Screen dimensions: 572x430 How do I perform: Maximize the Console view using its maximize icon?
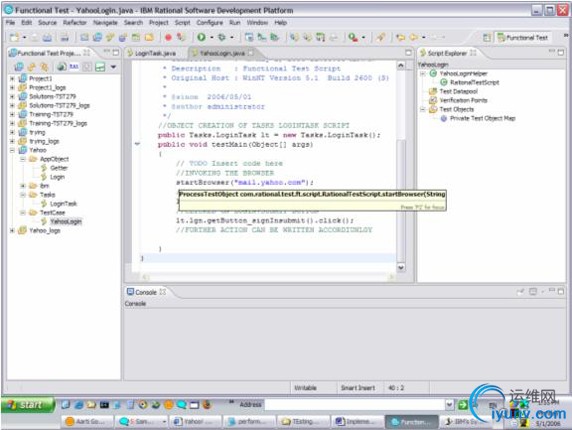561,291
